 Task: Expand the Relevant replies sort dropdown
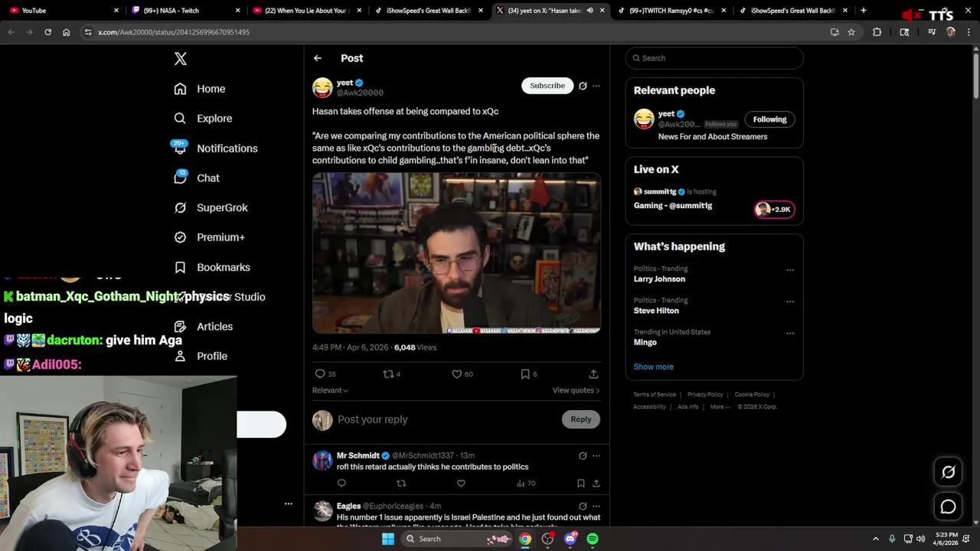[x=330, y=390]
